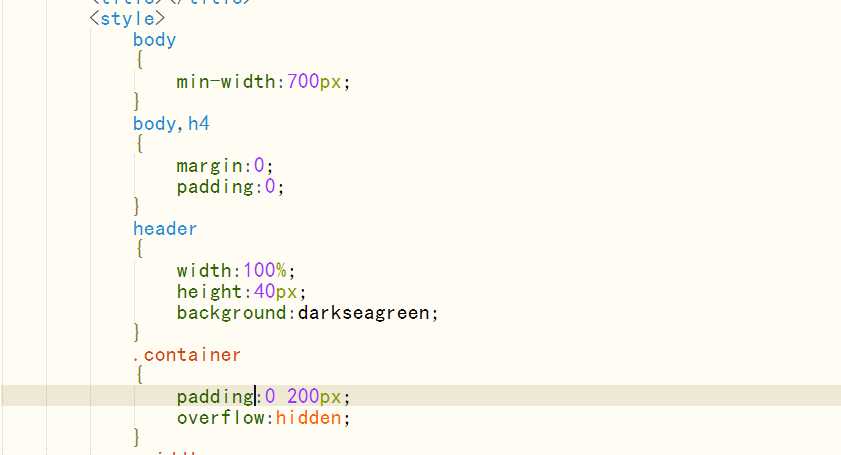Select the first 'body' selector

coord(154,40)
